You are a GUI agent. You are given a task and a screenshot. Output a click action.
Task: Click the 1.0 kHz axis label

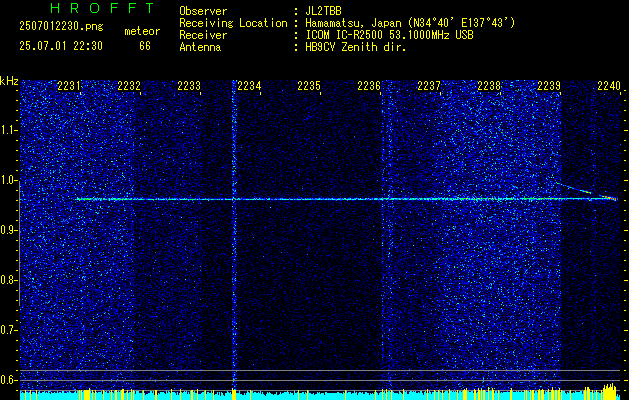point(8,181)
